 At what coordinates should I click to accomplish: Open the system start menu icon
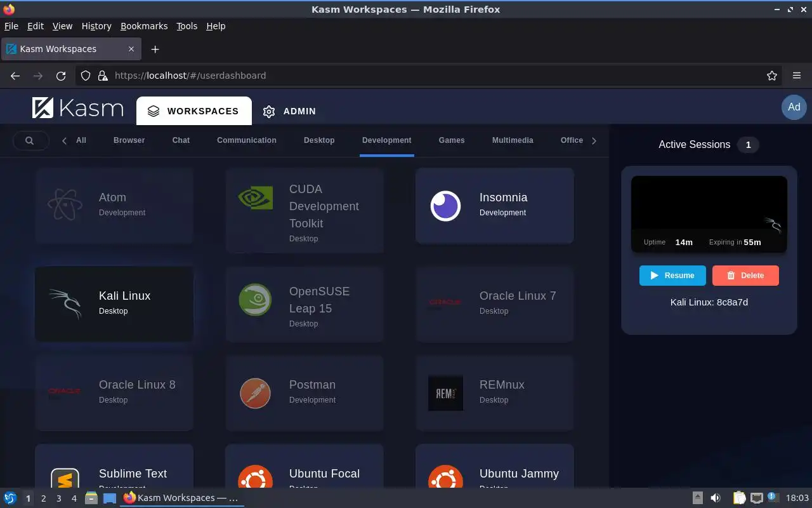tap(10, 498)
